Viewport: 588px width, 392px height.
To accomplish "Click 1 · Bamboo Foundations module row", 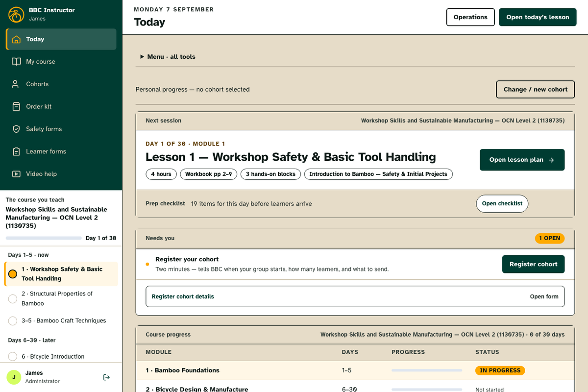I will click(355, 370).
